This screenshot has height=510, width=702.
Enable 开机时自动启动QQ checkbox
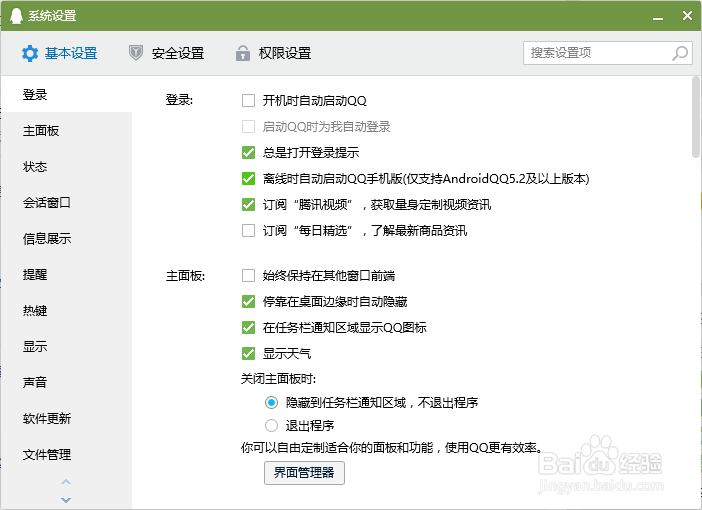(x=248, y=100)
